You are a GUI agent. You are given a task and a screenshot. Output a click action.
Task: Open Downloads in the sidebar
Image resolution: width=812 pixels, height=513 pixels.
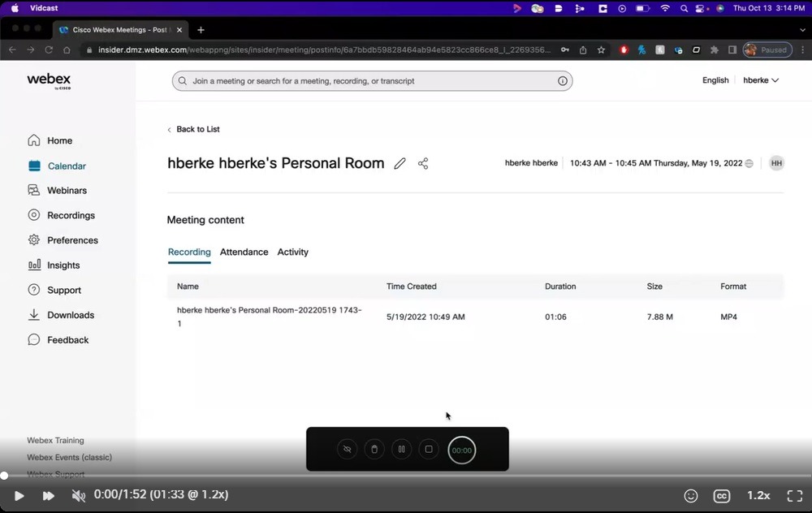[x=61, y=315]
